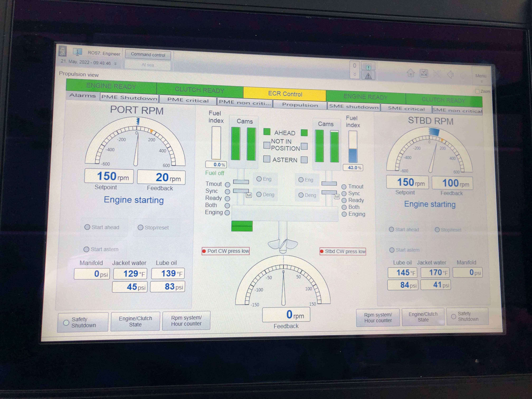The image size is (532, 399).
Task: Open port Rpm system/Hour counter button
Action: pos(186,321)
